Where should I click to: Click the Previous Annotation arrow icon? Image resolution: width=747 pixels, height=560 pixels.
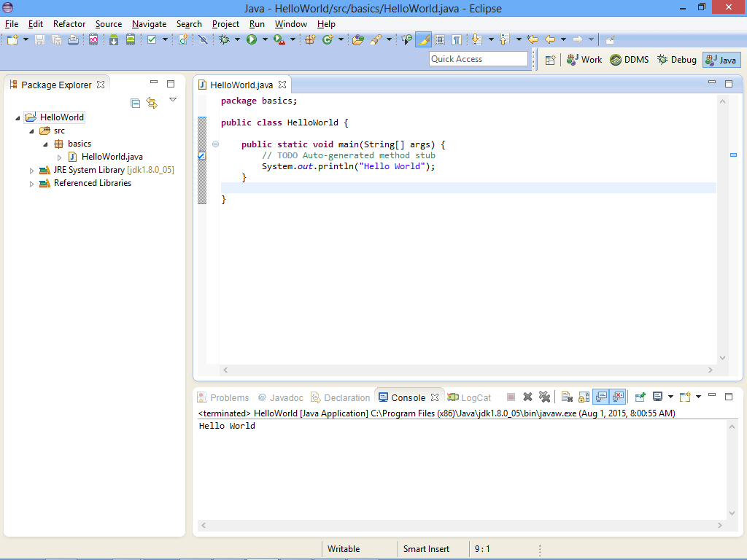504,40
